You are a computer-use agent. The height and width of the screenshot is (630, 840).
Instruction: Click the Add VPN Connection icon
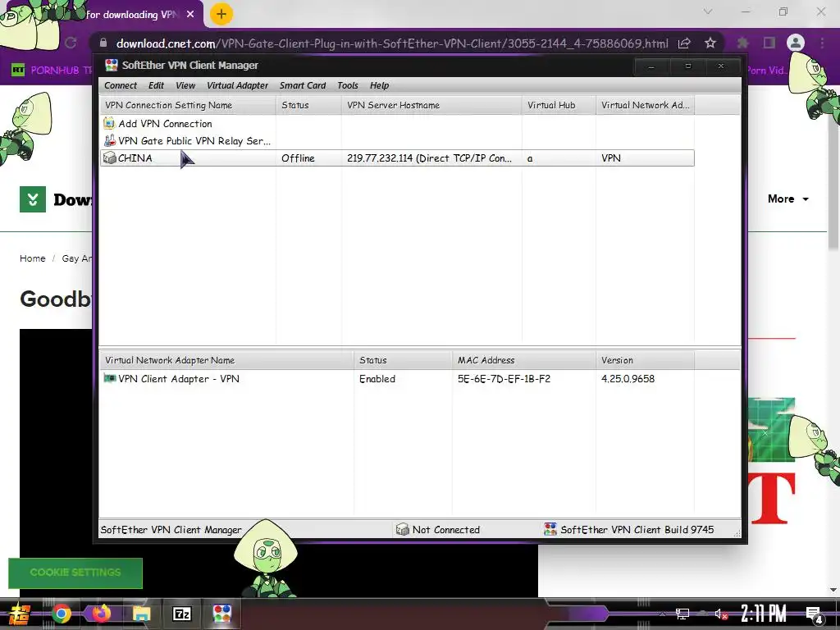pos(109,123)
